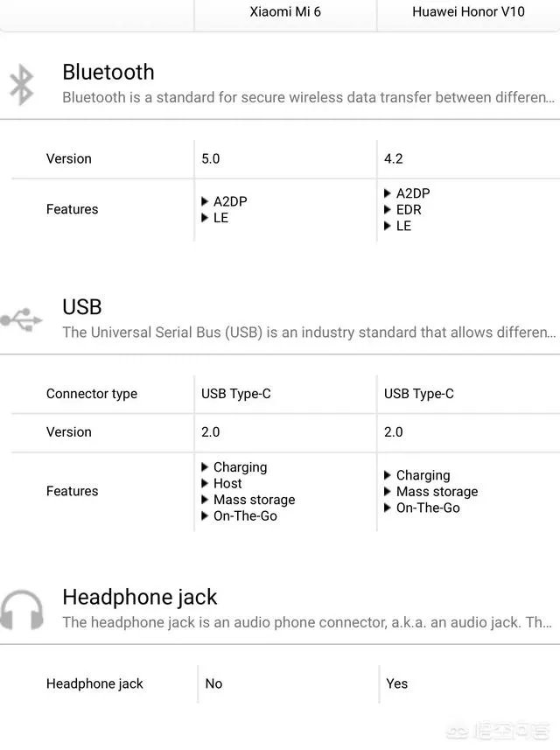560x750 pixels.
Task: Click the Bluetooth section icon
Action: [21, 84]
